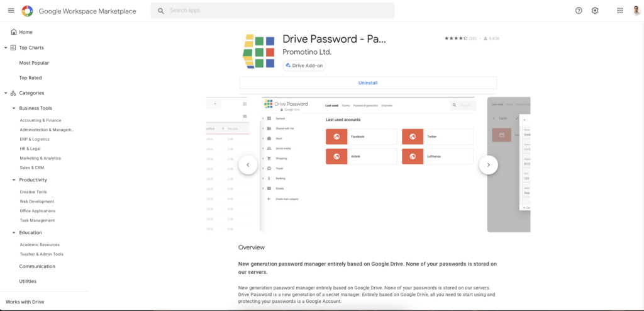This screenshot has width=644, height=311.
Task: Click the Home icon in sidebar
Action: [x=14, y=32]
